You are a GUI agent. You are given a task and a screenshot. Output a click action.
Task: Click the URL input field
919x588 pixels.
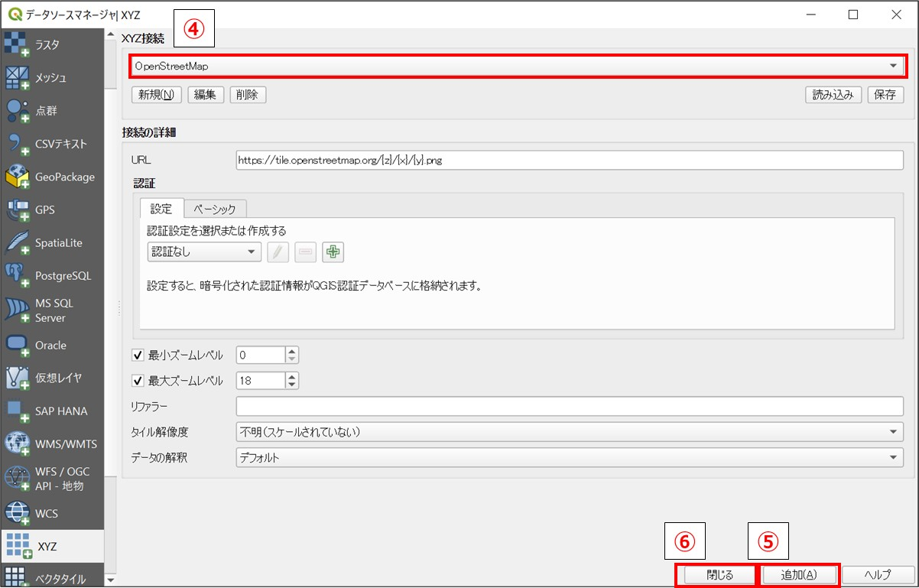(570, 160)
